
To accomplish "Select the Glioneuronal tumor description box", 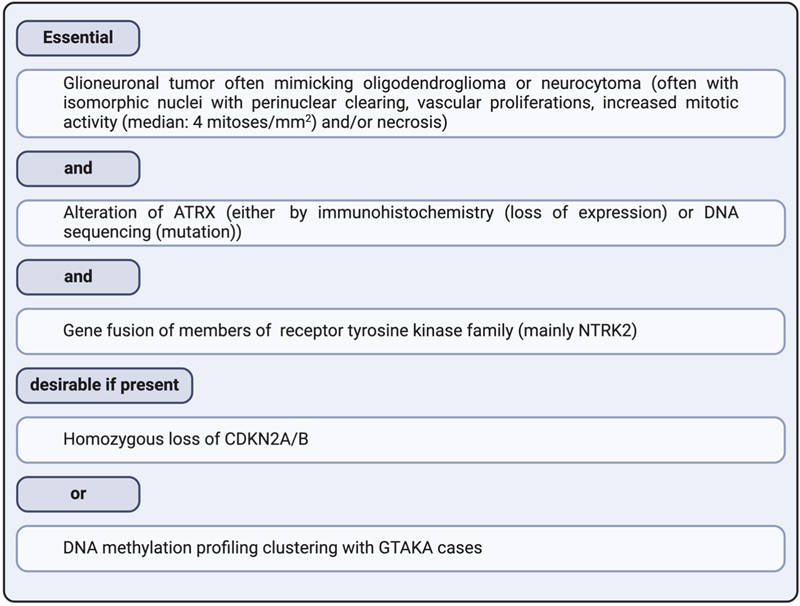I will [x=399, y=103].
